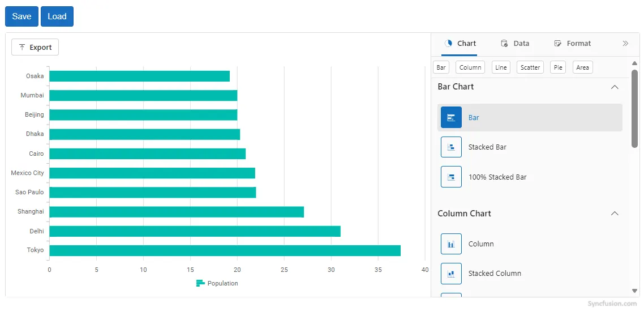The width and height of the screenshot is (644, 311).
Task: Click the Format tab icon
Action: 557,43
